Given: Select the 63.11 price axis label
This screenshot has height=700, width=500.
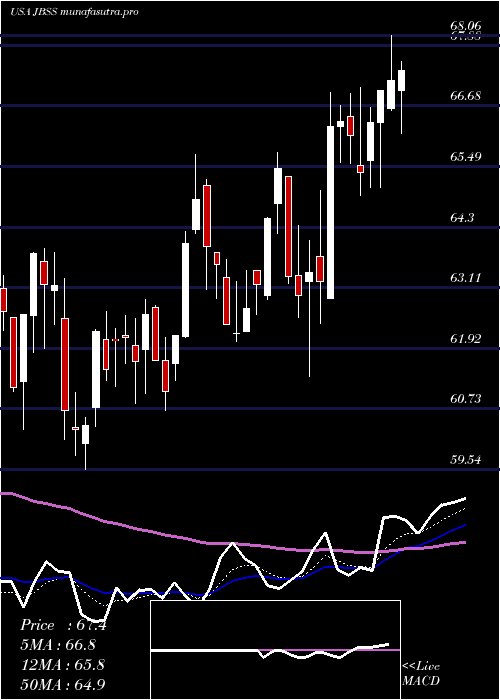Looking at the screenshot, I should point(465,278).
